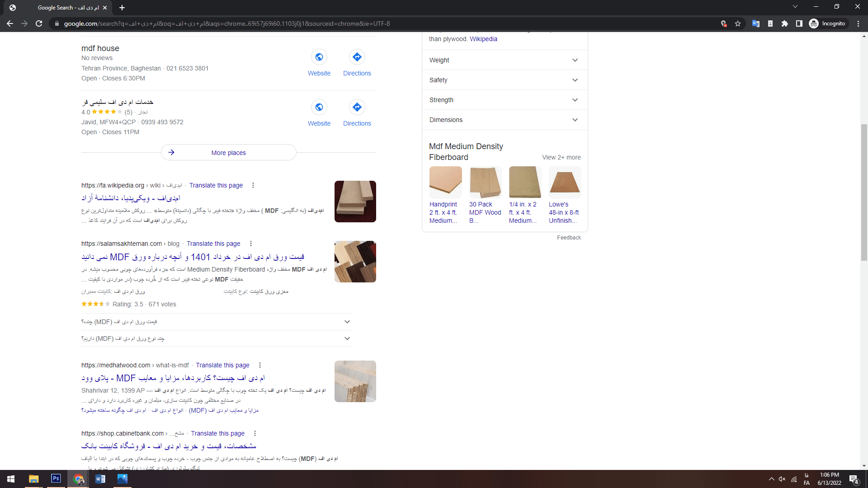Open Website icon for the 4.0-rated place
The image size is (868, 488).
(319, 107)
